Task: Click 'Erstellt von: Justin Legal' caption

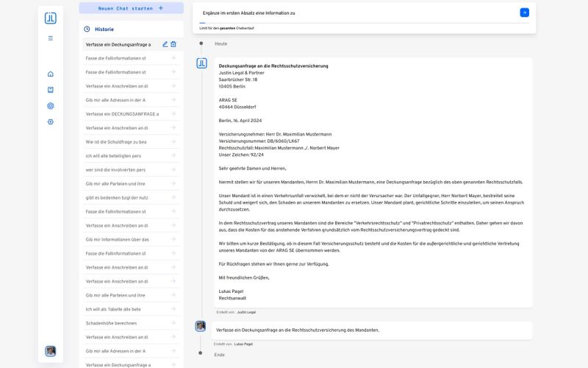Action: [236, 312]
